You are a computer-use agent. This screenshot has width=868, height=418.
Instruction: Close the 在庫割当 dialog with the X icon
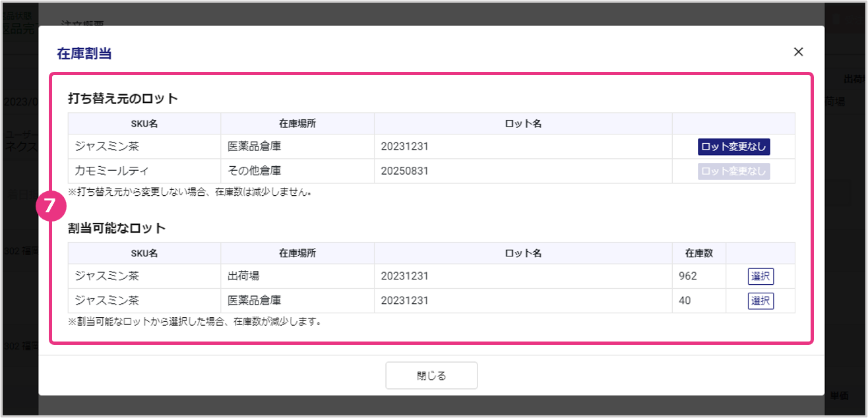(x=798, y=52)
